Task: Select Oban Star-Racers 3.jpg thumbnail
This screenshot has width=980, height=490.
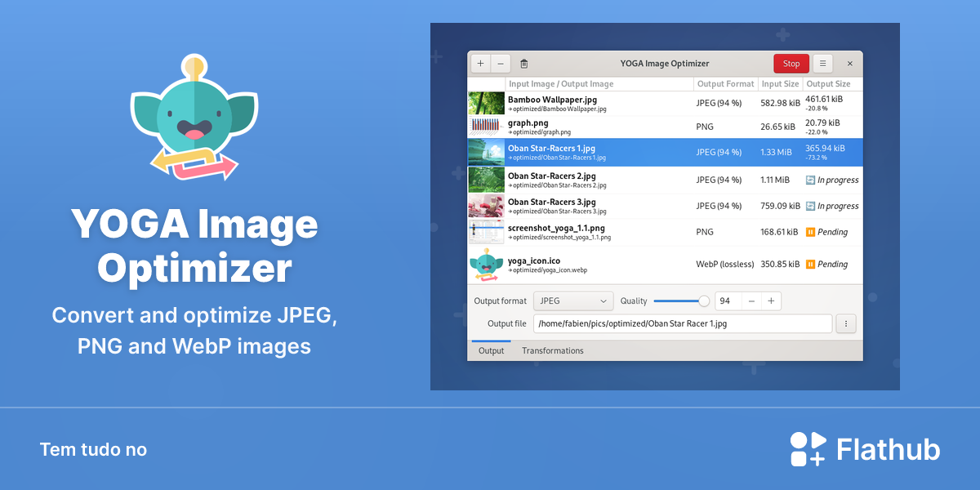Action: tap(487, 206)
